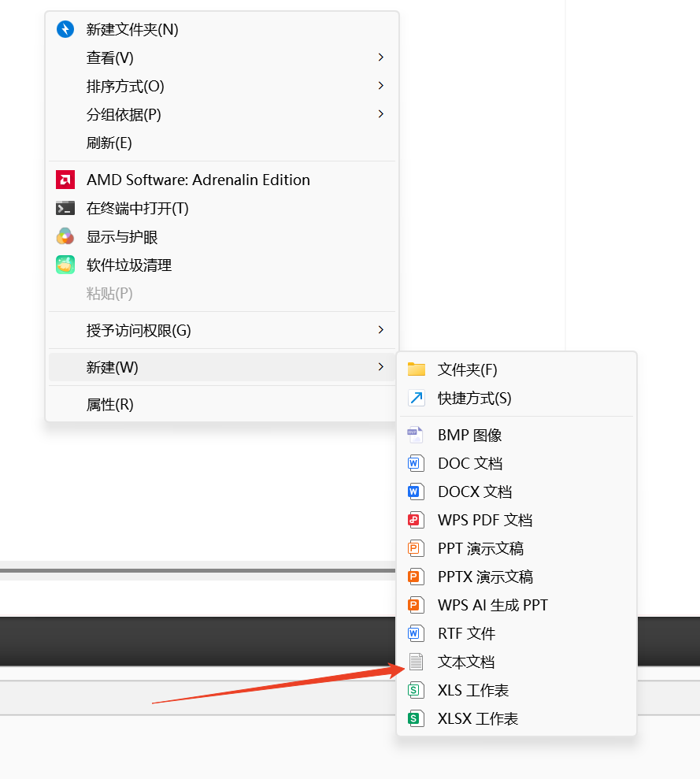Click the green 软件垃圾清理 icon
700x779 pixels.
pyautogui.click(x=65, y=265)
